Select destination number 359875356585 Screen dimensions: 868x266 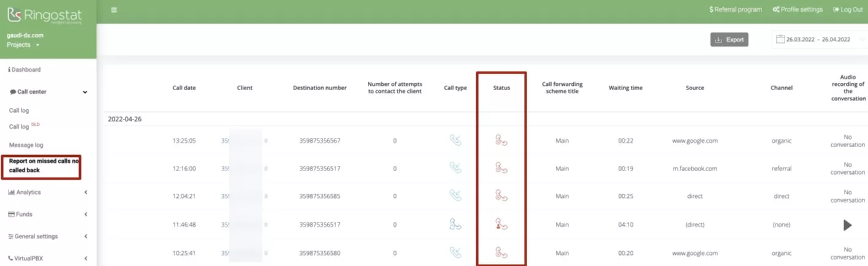click(x=319, y=196)
